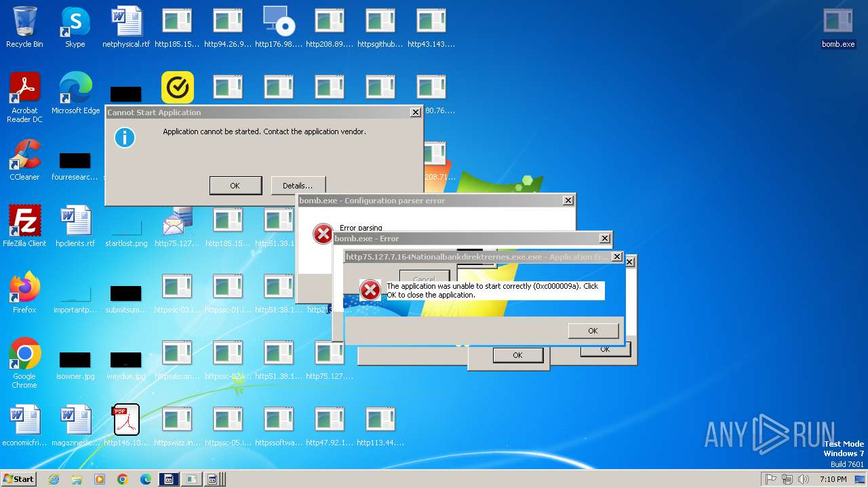Viewport: 868px width, 488px height.
Task: Select the http94.26.9... desktop file
Action: [228, 27]
